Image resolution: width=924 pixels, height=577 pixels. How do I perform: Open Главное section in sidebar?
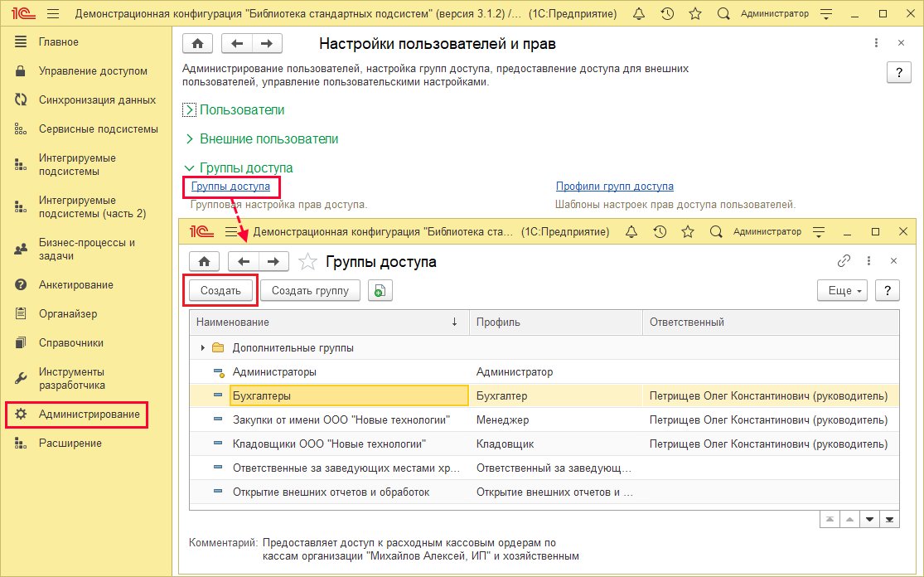pos(86,41)
